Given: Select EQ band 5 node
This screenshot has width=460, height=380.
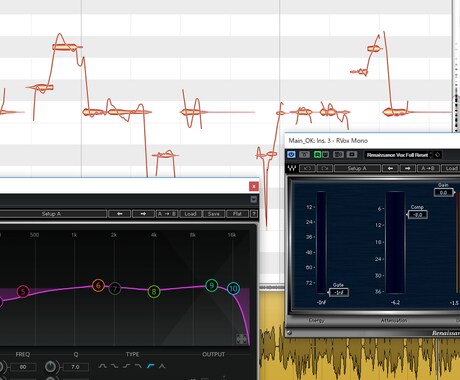Looking at the screenshot, I should [x=23, y=292].
